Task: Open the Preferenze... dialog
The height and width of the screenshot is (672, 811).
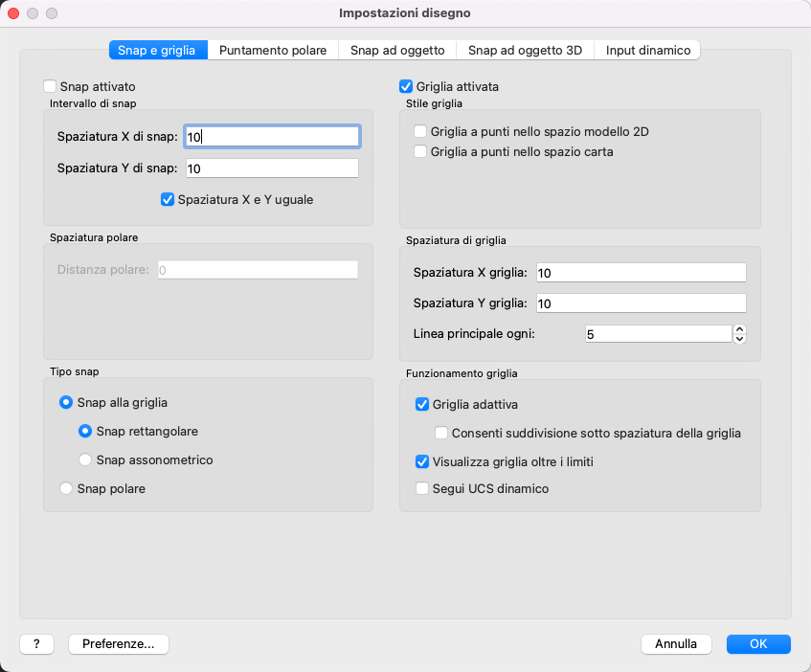Action: 119,644
